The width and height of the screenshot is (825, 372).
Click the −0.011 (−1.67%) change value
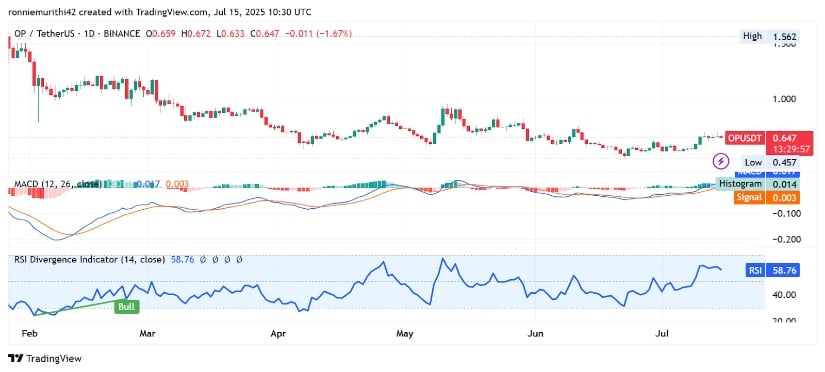(318, 34)
